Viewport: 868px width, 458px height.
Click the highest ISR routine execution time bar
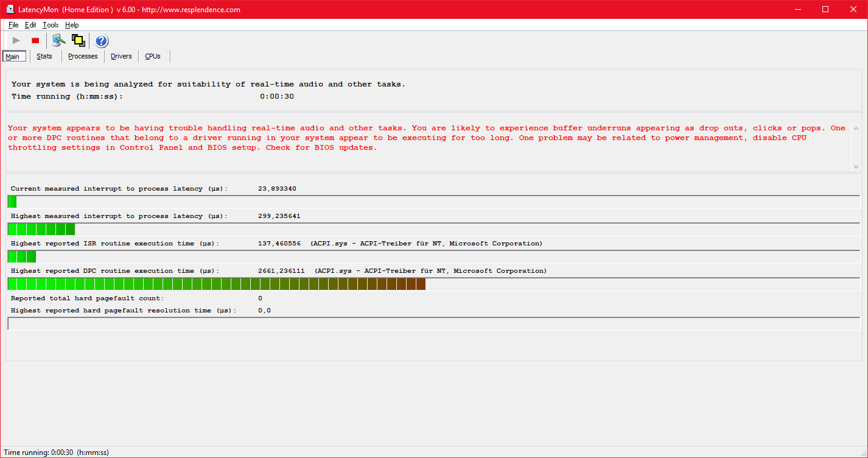coord(434,256)
